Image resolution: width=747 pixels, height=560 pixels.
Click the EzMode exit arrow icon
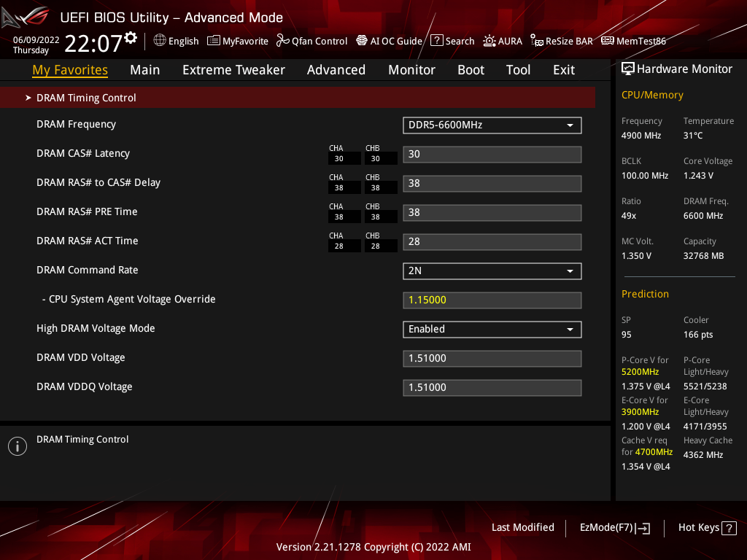click(x=643, y=528)
